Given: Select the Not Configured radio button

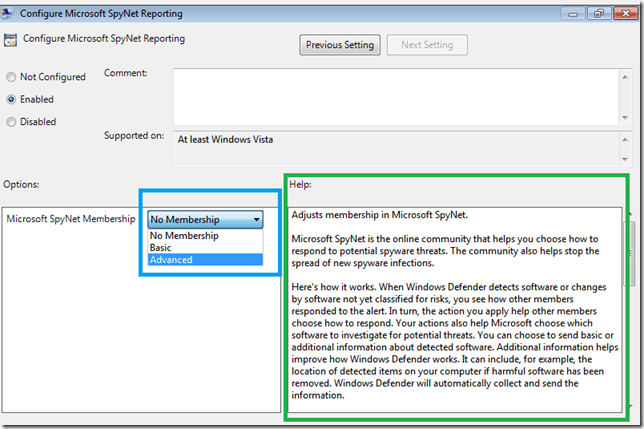Looking at the screenshot, I should [11, 77].
